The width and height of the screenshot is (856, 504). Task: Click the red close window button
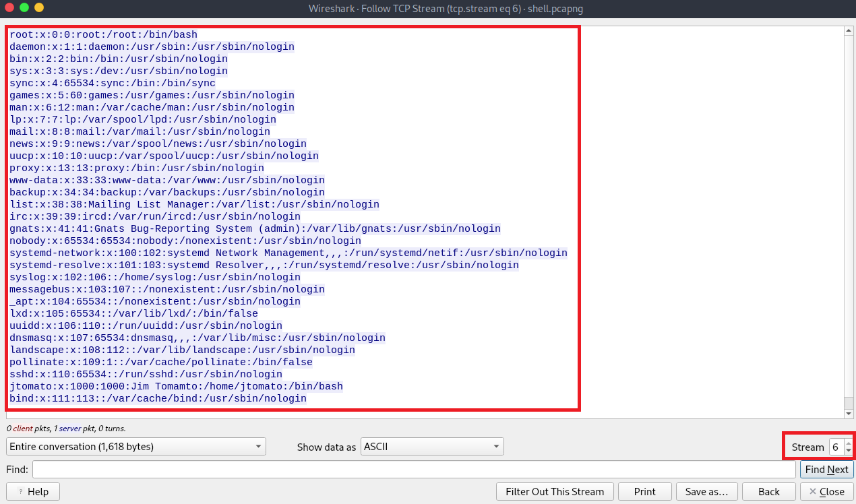[10, 7]
